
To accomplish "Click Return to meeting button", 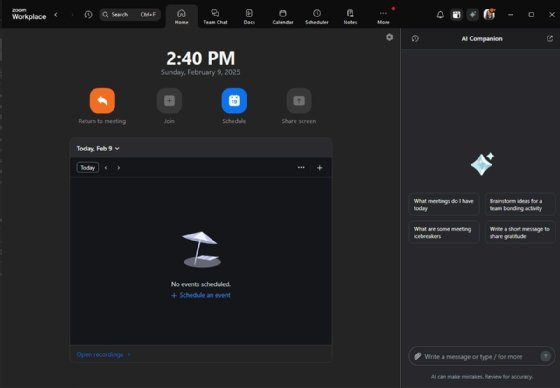I will pyautogui.click(x=102, y=101).
